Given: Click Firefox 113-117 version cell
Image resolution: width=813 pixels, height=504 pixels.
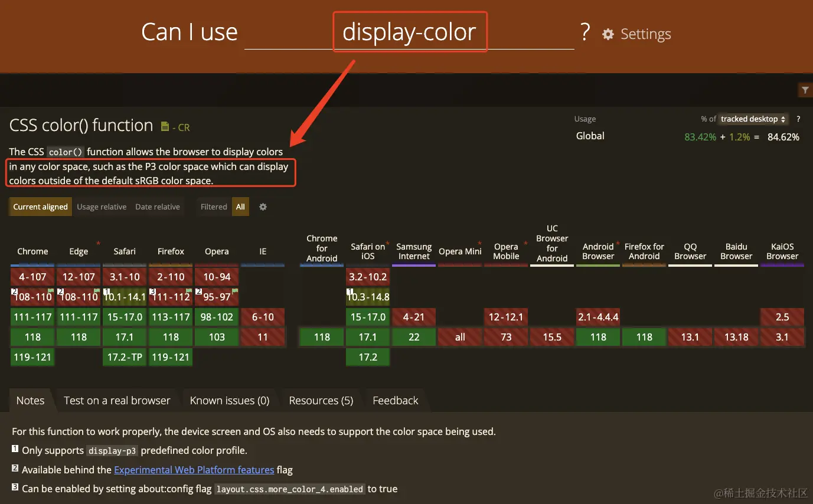Looking at the screenshot, I should pyautogui.click(x=171, y=317).
